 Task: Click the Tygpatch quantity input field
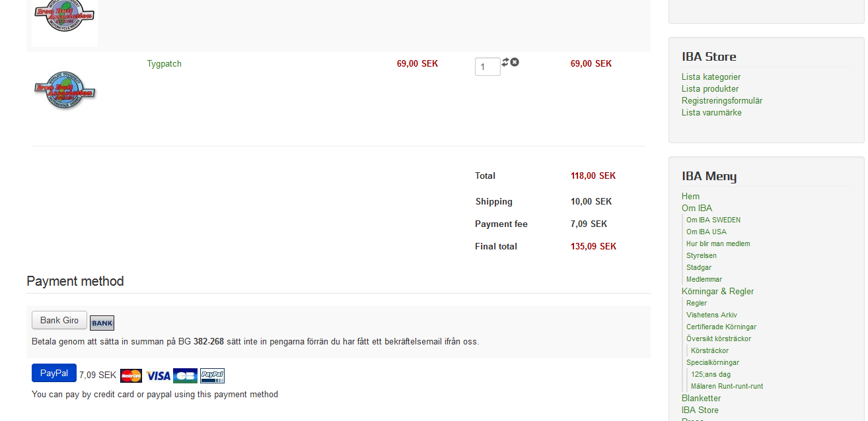(488, 67)
